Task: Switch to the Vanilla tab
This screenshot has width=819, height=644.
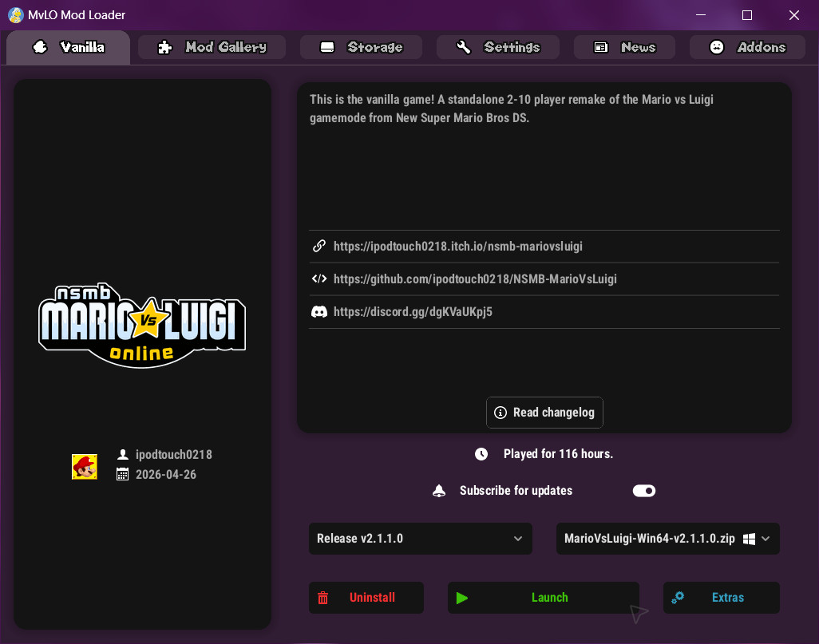Action: pyautogui.click(x=69, y=48)
